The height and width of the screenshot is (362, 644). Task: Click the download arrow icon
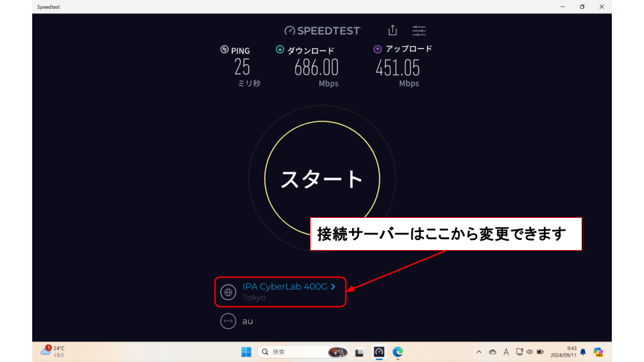[280, 50]
